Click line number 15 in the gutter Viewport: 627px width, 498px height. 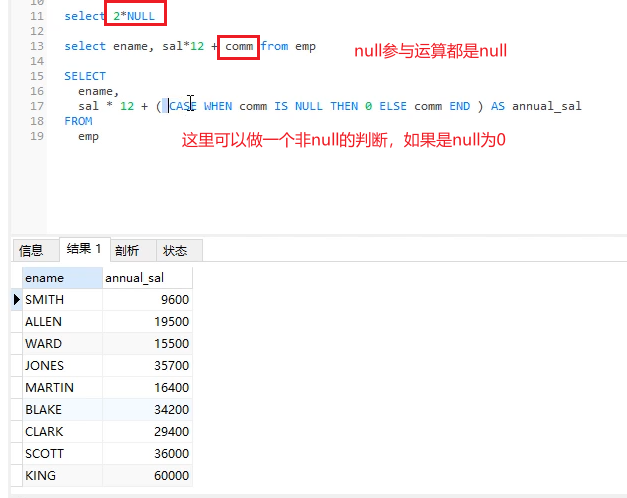[36, 76]
